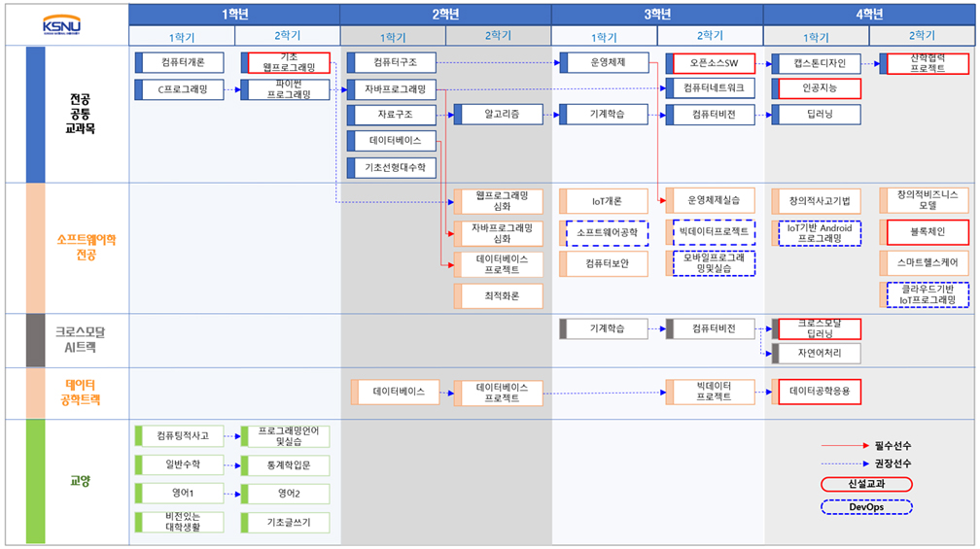Click 컴퓨터비전 box in 크로스모달 AI트랙 row
Image resolution: width=980 pixels, height=549 pixels.
(710, 328)
